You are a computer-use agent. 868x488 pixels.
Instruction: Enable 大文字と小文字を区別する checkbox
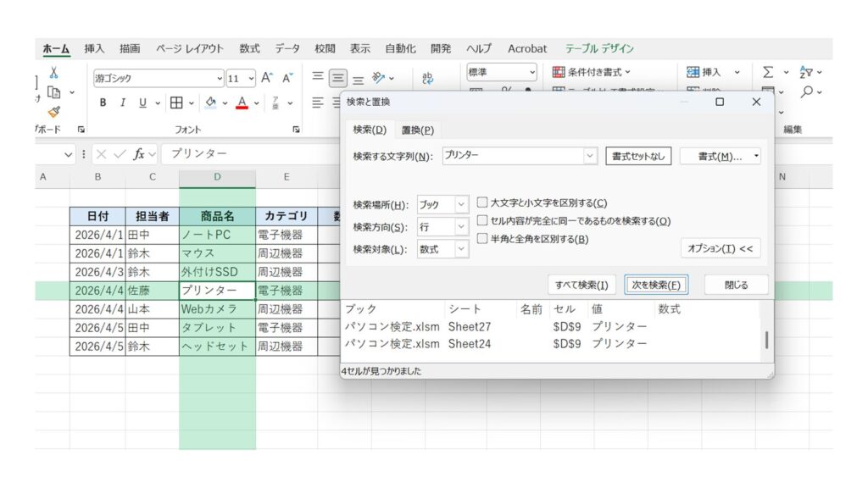click(x=482, y=202)
